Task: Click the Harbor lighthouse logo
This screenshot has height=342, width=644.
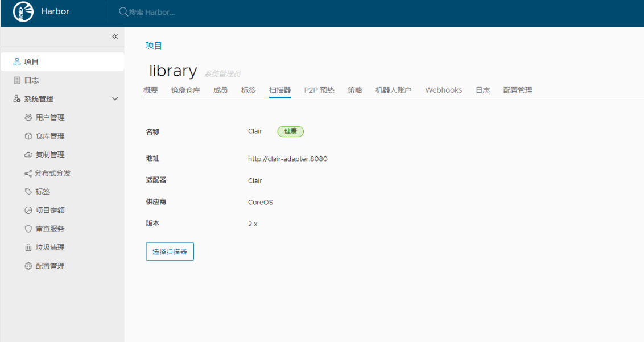Action: click(23, 11)
